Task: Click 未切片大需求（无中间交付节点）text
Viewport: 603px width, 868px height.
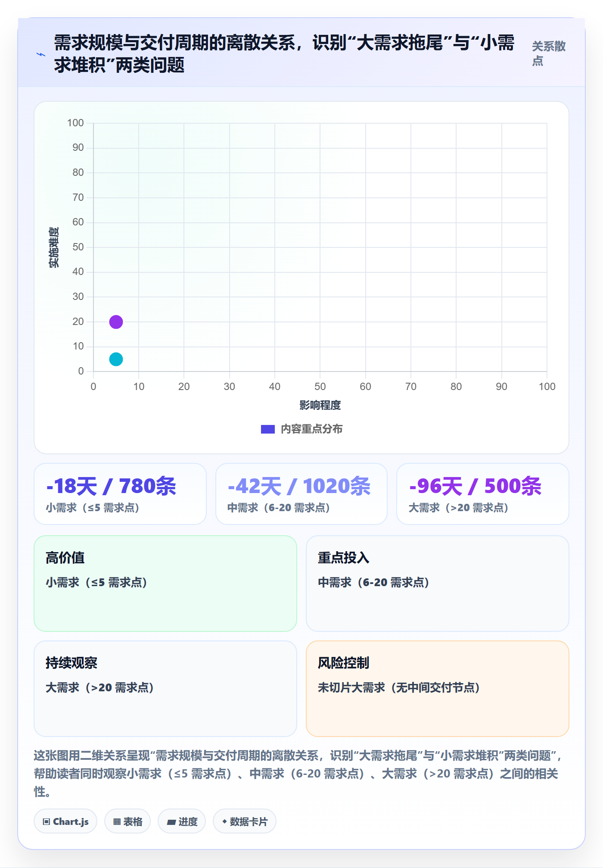Action: (399, 687)
